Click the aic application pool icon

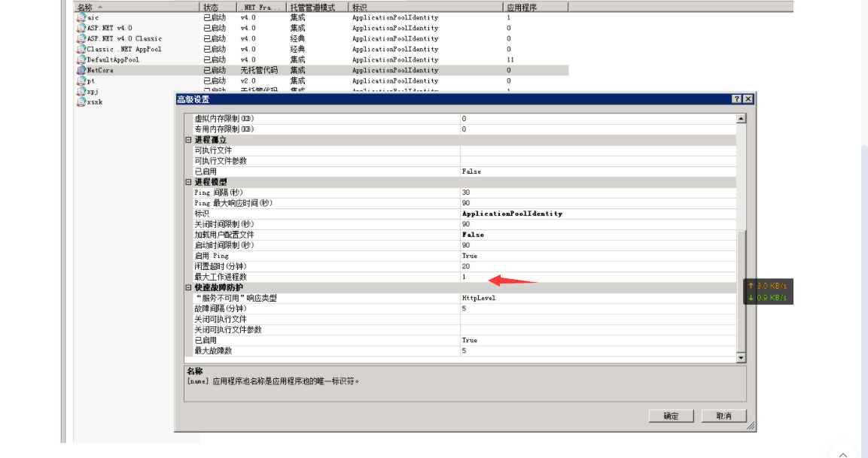tap(81, 18)
